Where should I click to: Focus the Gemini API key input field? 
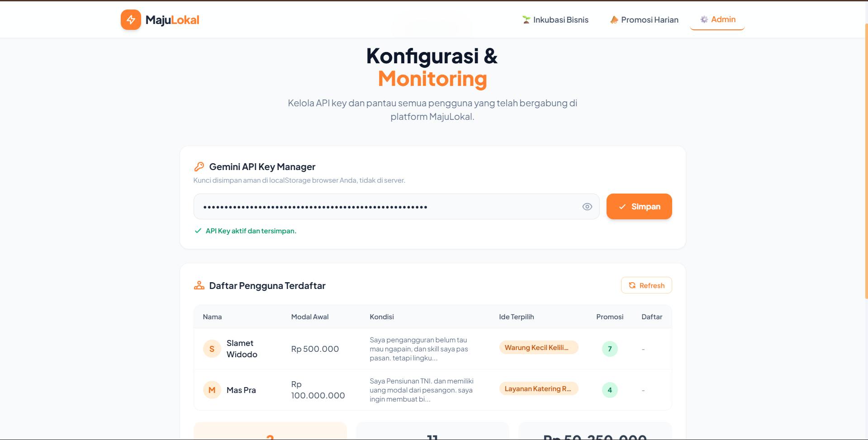click(x=396, y=207)
